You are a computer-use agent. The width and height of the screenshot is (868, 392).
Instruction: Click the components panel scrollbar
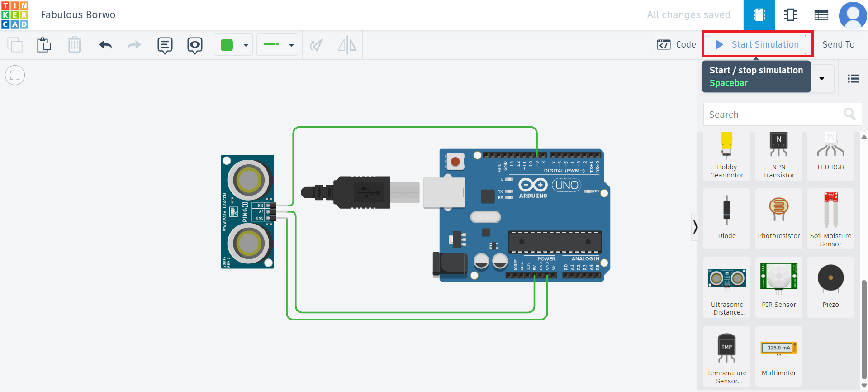point(864,330)
